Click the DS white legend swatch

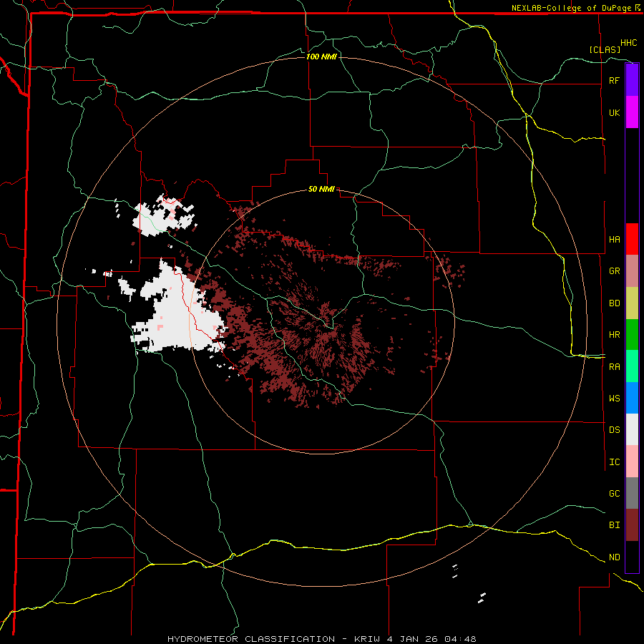(632, 429)
